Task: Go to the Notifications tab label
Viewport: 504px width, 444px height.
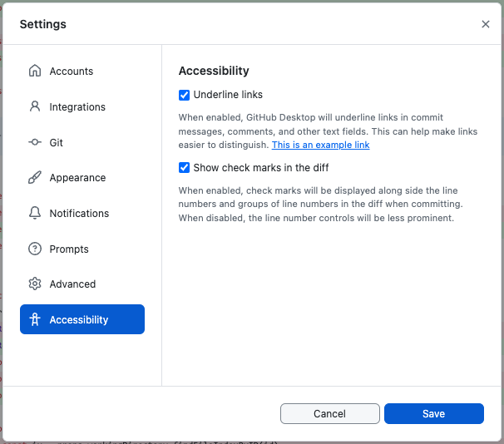Action: 79,214
